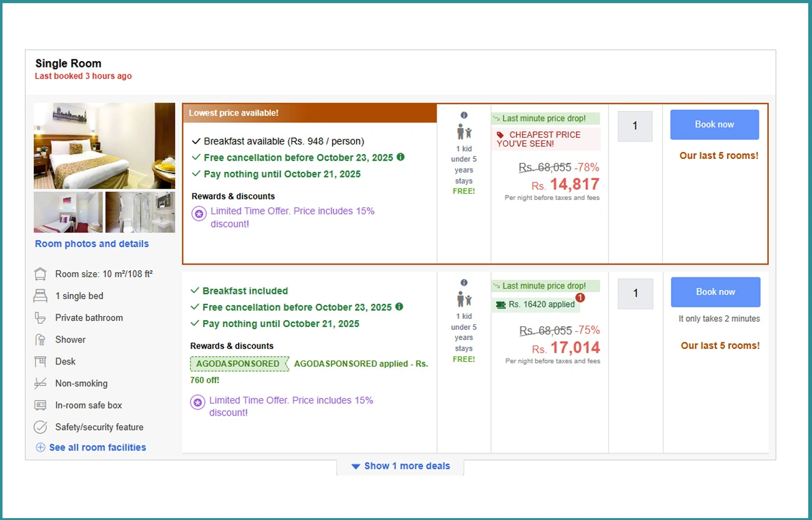
Task: Open room quantity selector for lowest price deal
Action: [635, 126]
